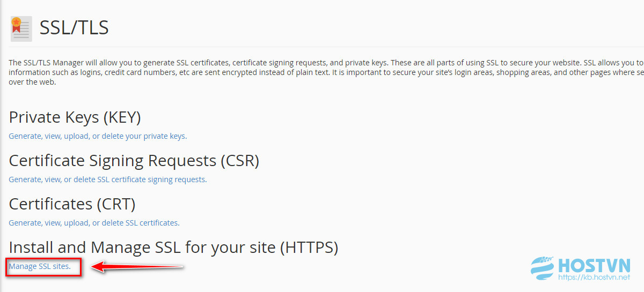Click the red arrow annotation

(x=137, y=266)
